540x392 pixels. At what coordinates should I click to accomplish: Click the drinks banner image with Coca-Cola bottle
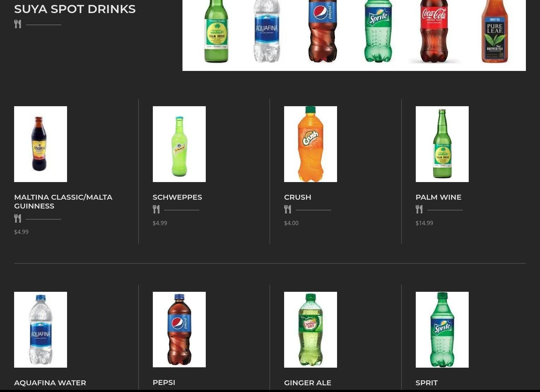pyautogui.click(x=354, y=35)
